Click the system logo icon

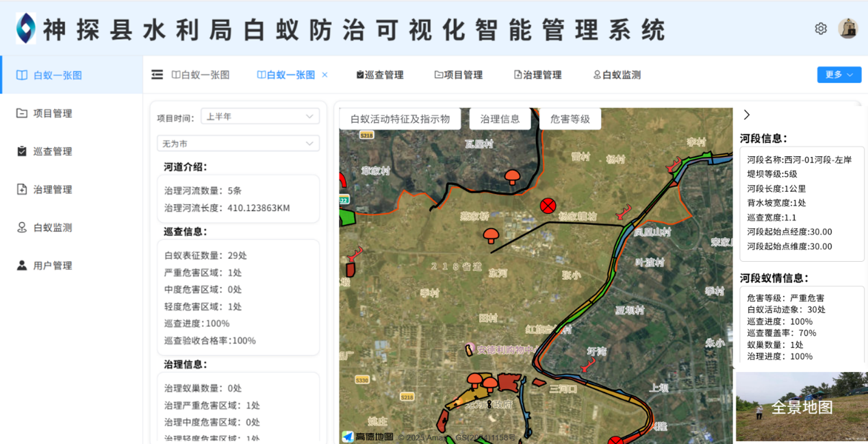pyautogui.click(x=26, y=29)
